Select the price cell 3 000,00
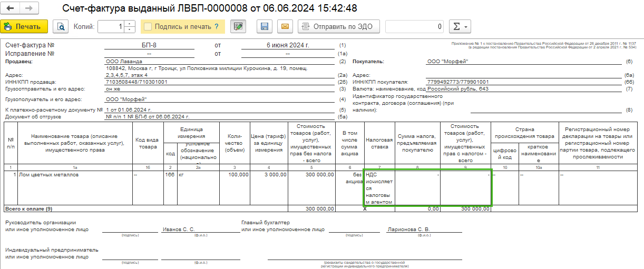 (269, 188)
